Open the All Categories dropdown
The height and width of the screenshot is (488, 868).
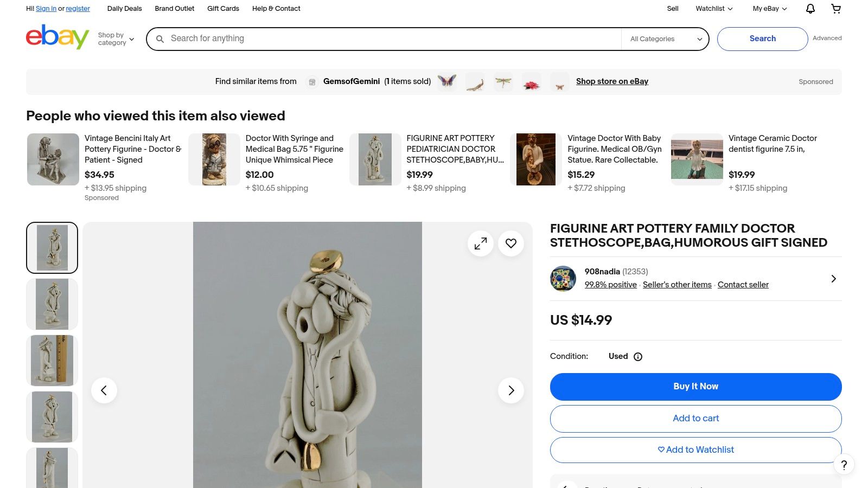coord(664,38)
